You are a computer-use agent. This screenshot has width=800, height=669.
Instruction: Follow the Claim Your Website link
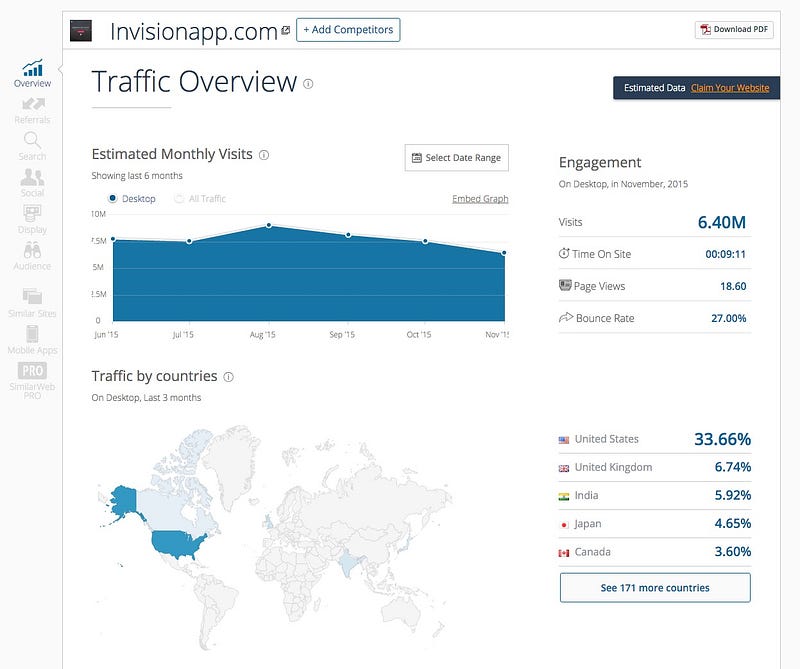click(x=730, y=88)
